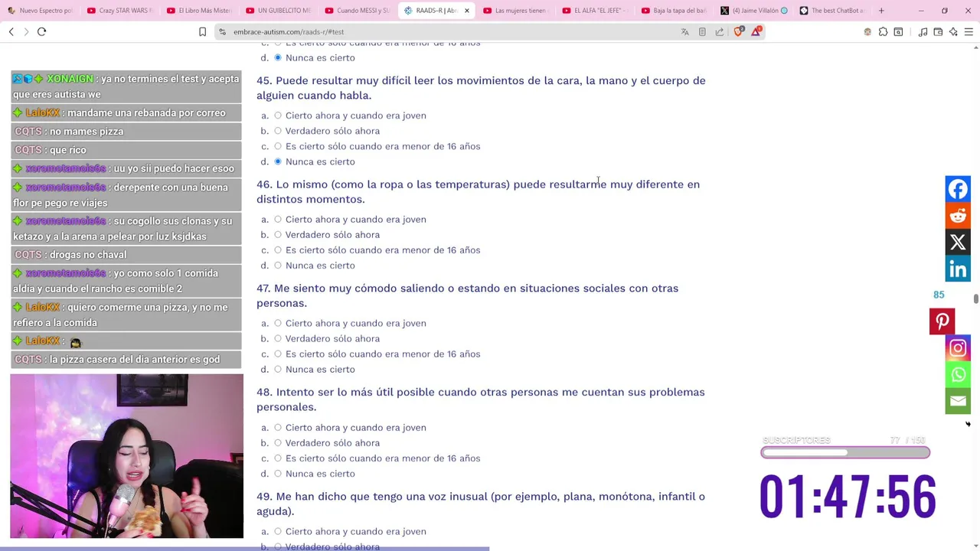Share page on Facebook icon
The image size is (980, 551).
pos(958,189)
